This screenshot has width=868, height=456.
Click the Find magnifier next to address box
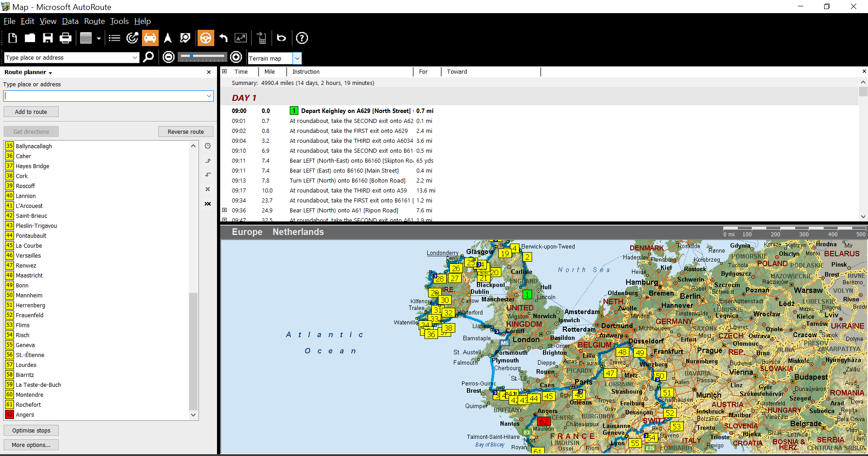pos(148,57)
